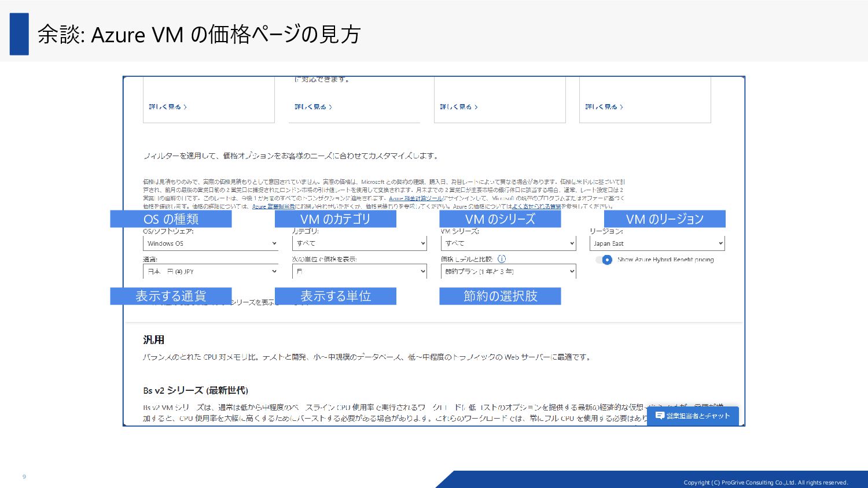Click the ProGrive Consulting copyright notice
868x488 pixels.
click(x=766, y=482)
